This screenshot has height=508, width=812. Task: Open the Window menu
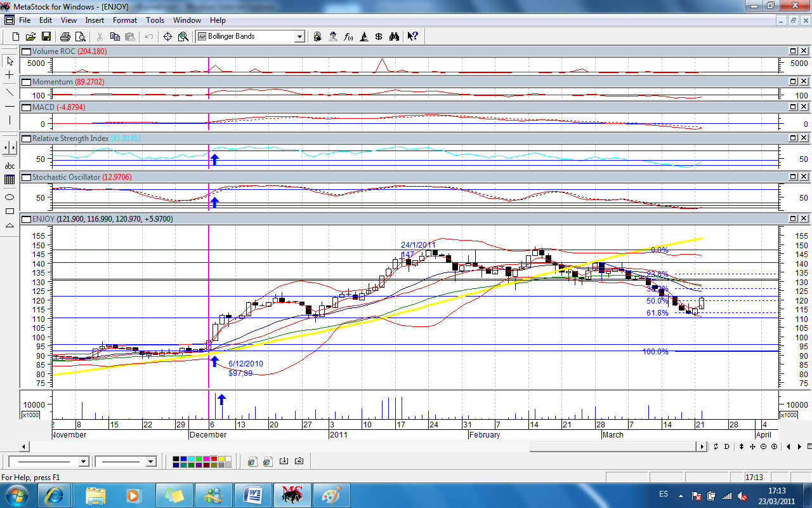(x=187, y=20)
